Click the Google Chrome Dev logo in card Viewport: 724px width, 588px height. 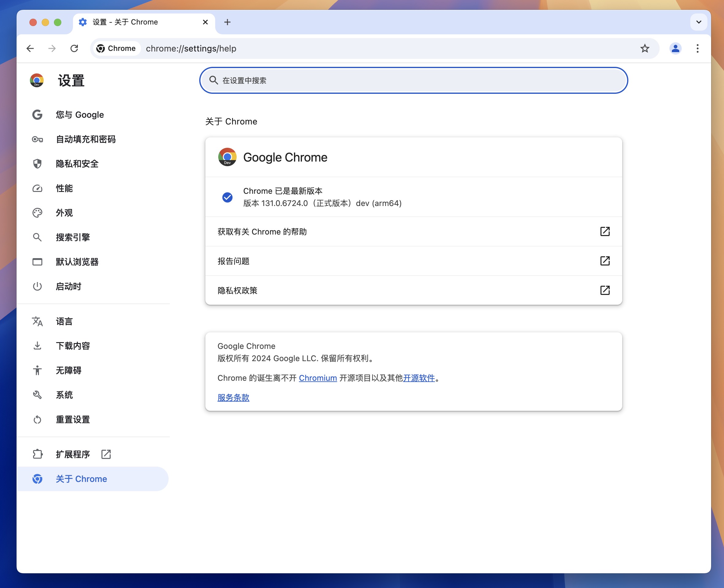pyautogui.click(x=227, y=157)
